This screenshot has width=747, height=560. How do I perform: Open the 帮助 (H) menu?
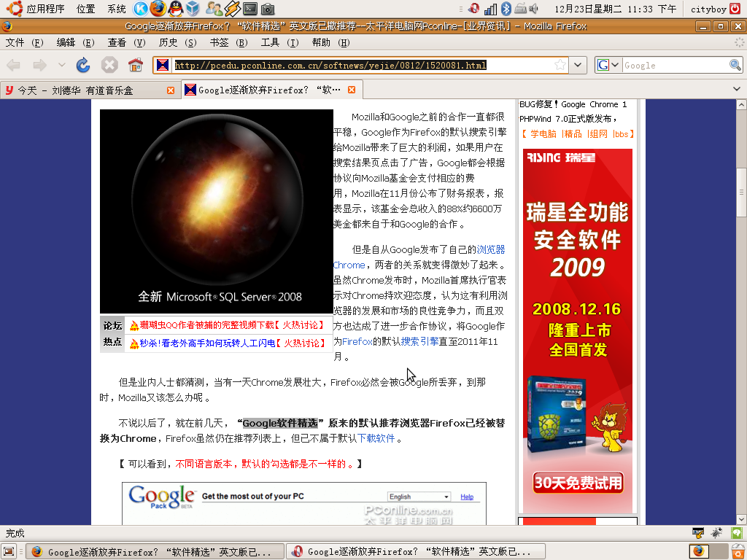click(x=330, y=42)
